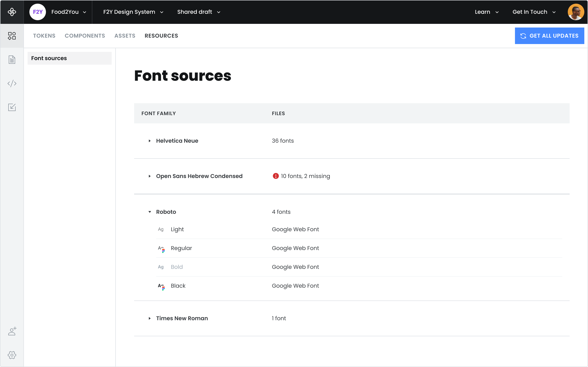Expand the Open Sans Hebrew Condensed row
The width and height of the screenshot is (588, 367).
(x=150, y=176)
